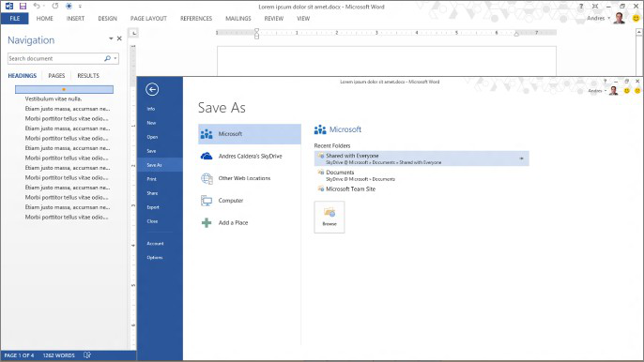Image resolution: width=644 pixels, height=362 pixels.
Task: Open the search options dropdown arrow
Action: 115,58
